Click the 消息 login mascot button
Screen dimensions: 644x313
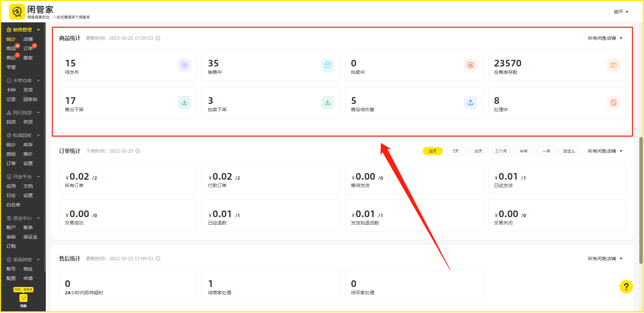click(x=23, y=298)
